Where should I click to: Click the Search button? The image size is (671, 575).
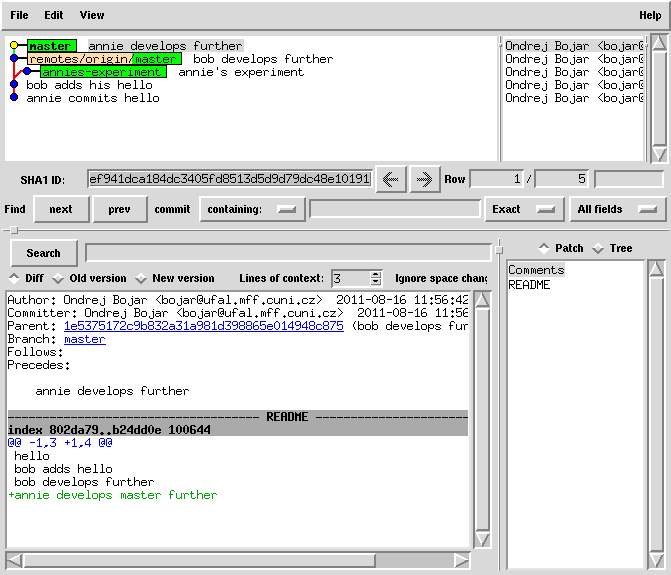coord(43,253)
